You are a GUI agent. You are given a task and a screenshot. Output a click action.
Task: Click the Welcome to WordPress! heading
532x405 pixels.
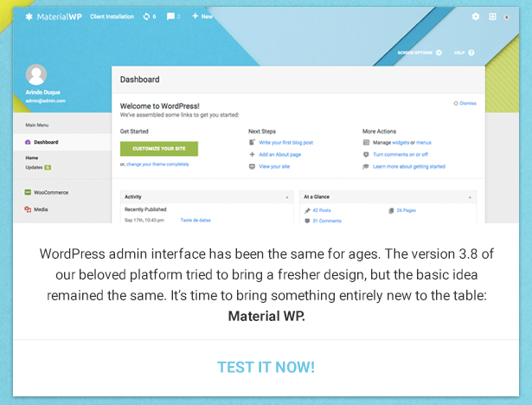pos(160,106)
